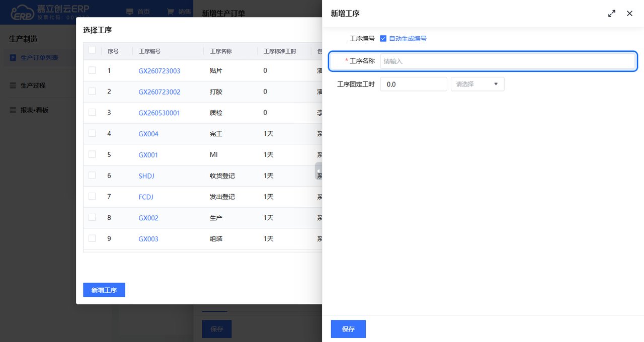The width and height of the screenshot is (644, 342).
Task: Go to 首页 in top navigation
Action: point(143,12)
